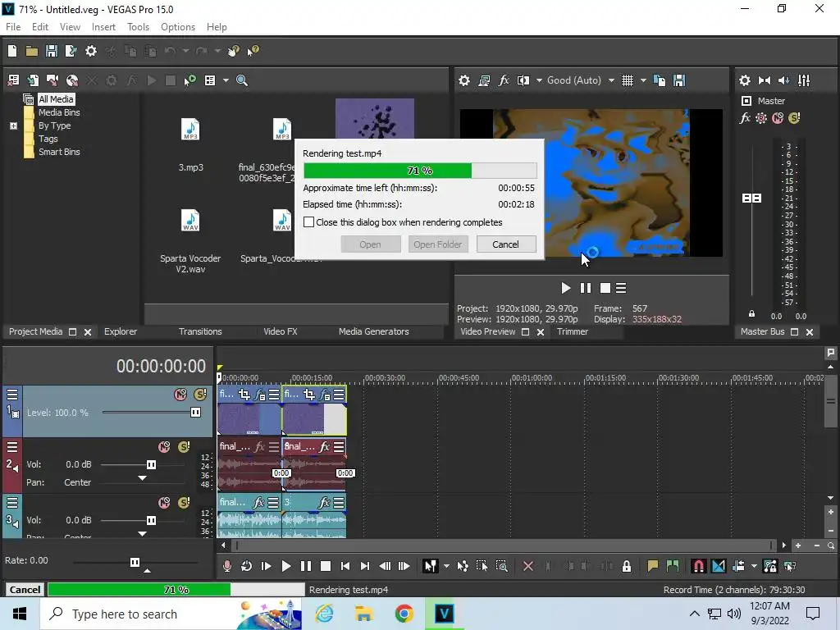The height and width of the screenshot is (630, 840).
Task: Open the File menu
Action: pyautogui.click(x=13, y=27)
